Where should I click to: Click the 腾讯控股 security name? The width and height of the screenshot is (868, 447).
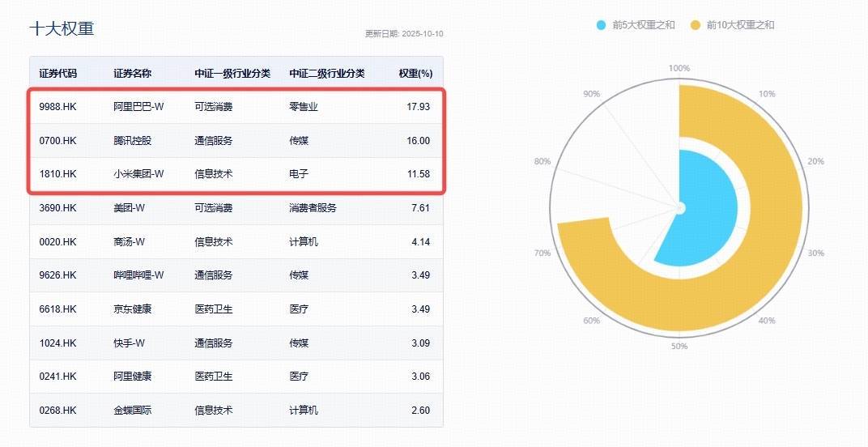(x=132, y=141)
